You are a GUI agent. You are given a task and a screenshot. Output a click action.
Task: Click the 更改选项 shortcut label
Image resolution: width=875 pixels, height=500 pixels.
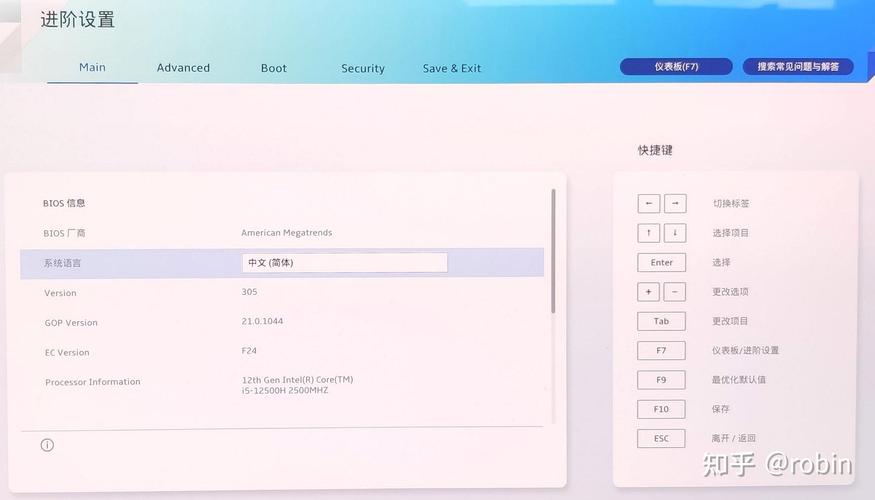tap(730, 292)
